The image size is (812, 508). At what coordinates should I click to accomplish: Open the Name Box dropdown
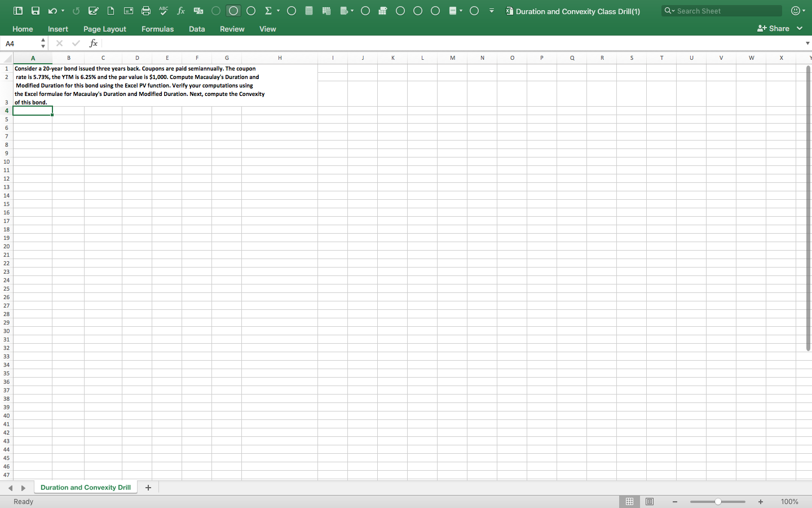tap(42, 43)
